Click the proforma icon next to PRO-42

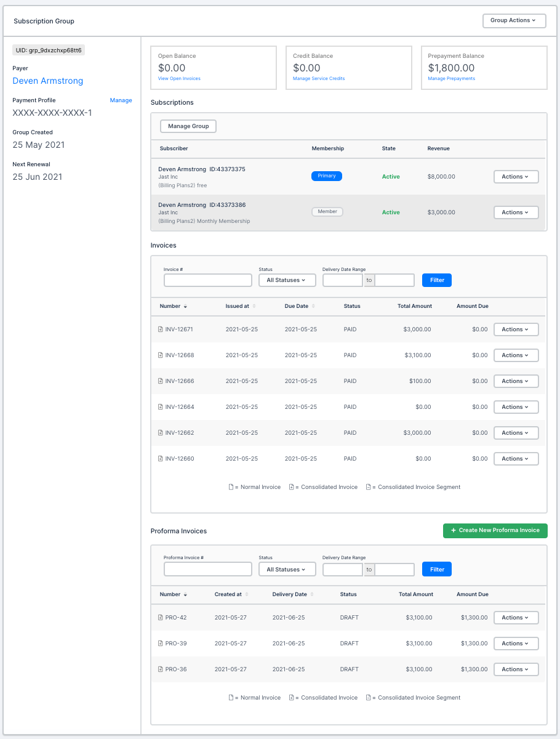(x=161, y=618)
